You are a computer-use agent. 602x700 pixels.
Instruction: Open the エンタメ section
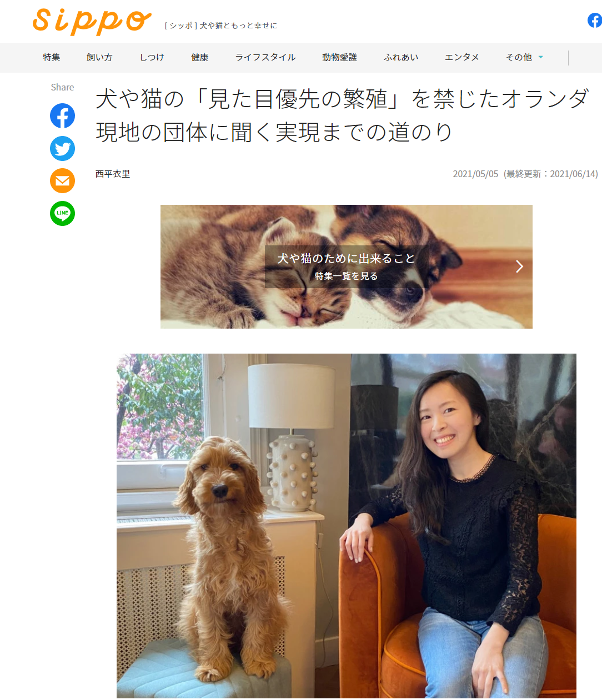point(462,57)
